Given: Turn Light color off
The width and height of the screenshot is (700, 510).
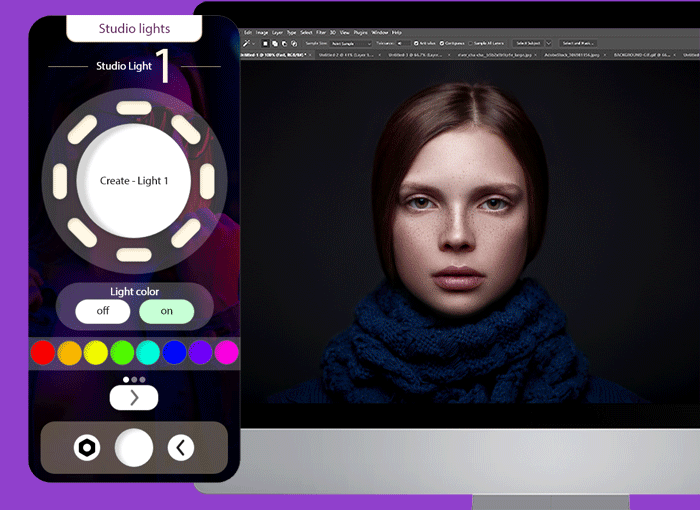Looking at the screenshot, I should coord(103,311).
